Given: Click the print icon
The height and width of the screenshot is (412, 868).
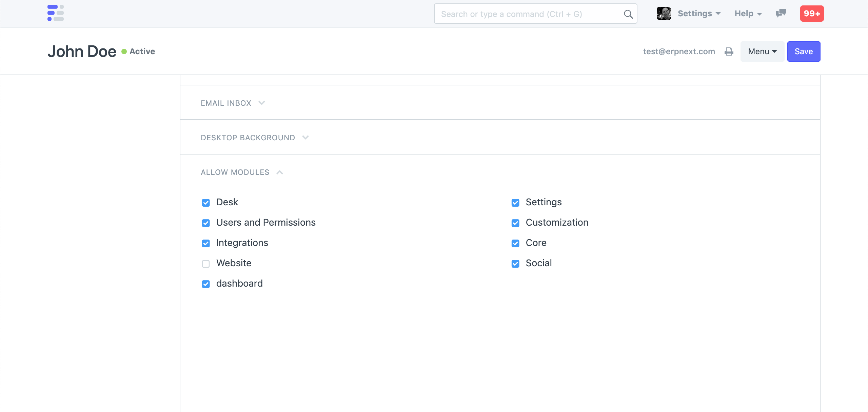Looking at the screenshot, I should click(x=729, y=51).
